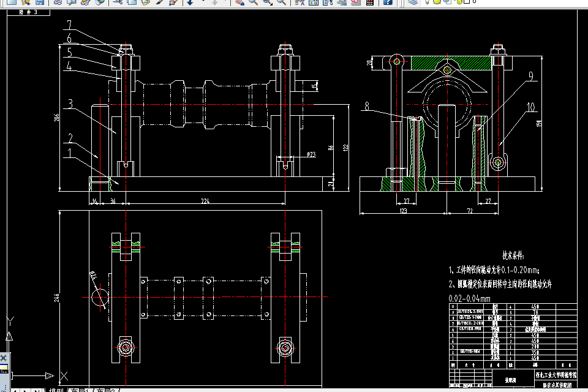This screenshot has width=588, height=392.
Task: Select part balloon number 7
Action: [x=69, y=24]
